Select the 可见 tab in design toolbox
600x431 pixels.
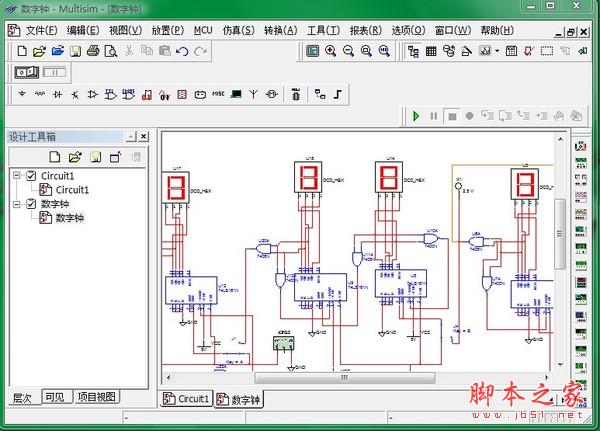(x=55, y=397)
